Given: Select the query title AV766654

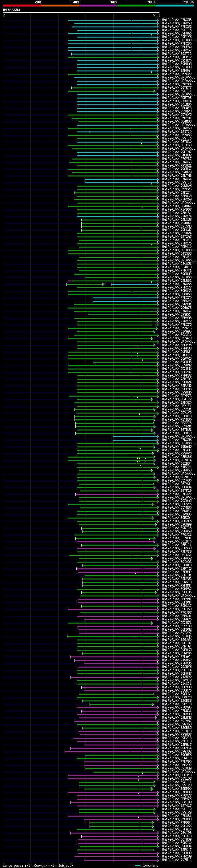Looking at the screenshot, I should tap(11, 10).
